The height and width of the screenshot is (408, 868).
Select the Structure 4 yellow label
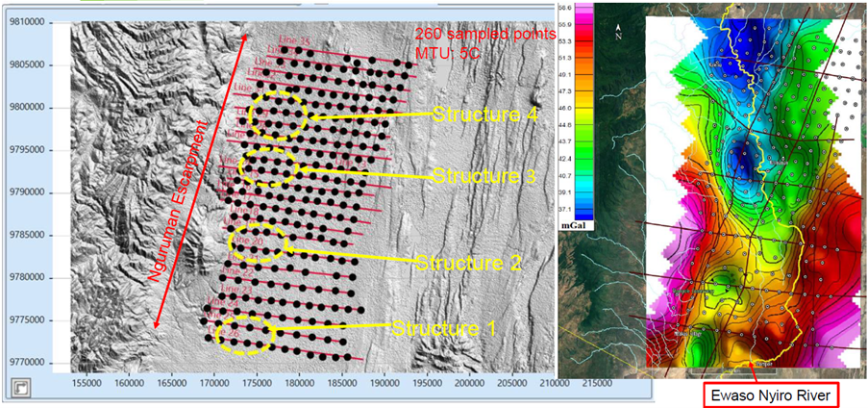pos(479,115)
